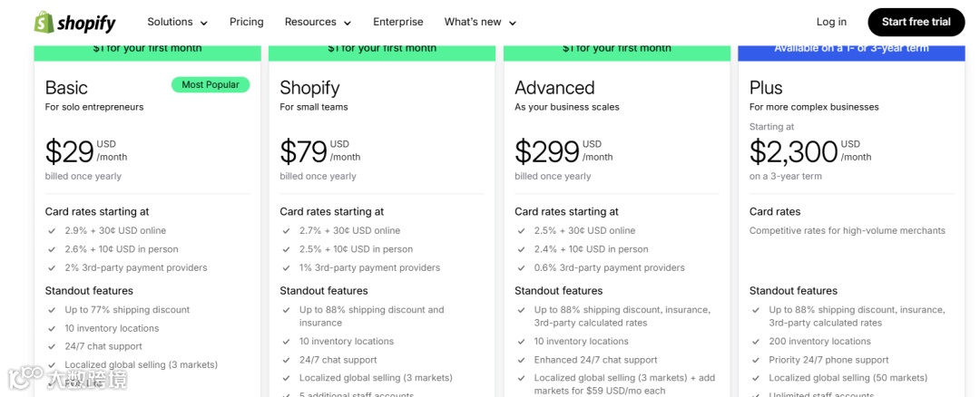Image resolution: width=980 pixels, height=397 pixels.
Task: Click the Basic plan heading
Action: coord(66,88)
